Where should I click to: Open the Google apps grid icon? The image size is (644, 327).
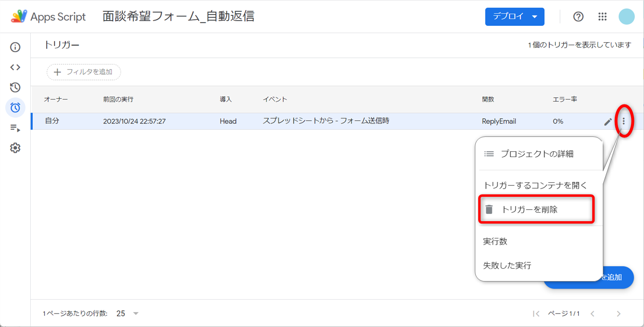(602, 17)
